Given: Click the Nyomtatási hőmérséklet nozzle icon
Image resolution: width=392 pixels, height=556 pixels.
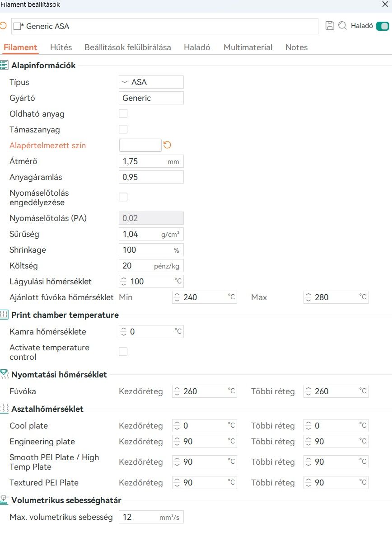Looking at the screenshot, I should click(4, 374).
